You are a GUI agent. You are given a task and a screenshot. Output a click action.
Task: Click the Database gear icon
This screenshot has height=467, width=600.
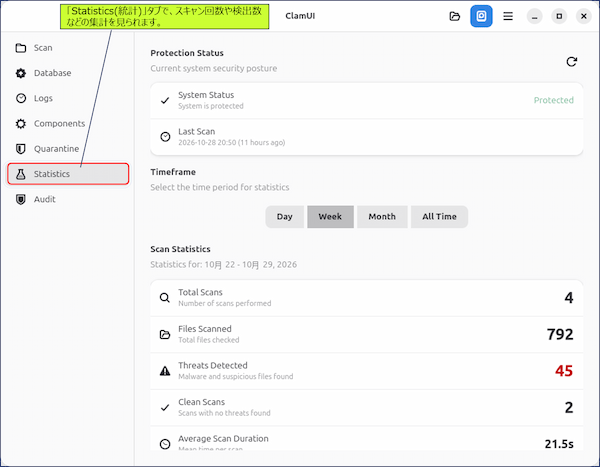coord(21,73)
